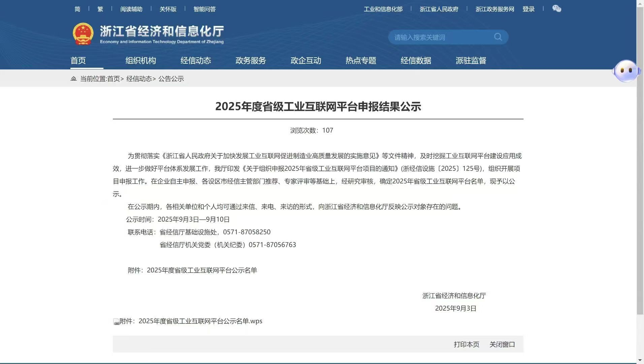The width and height of the screenshot is (644, 364).
Task: Open 智能问答 smart Q&A
Action: click(x=204, y=9)
